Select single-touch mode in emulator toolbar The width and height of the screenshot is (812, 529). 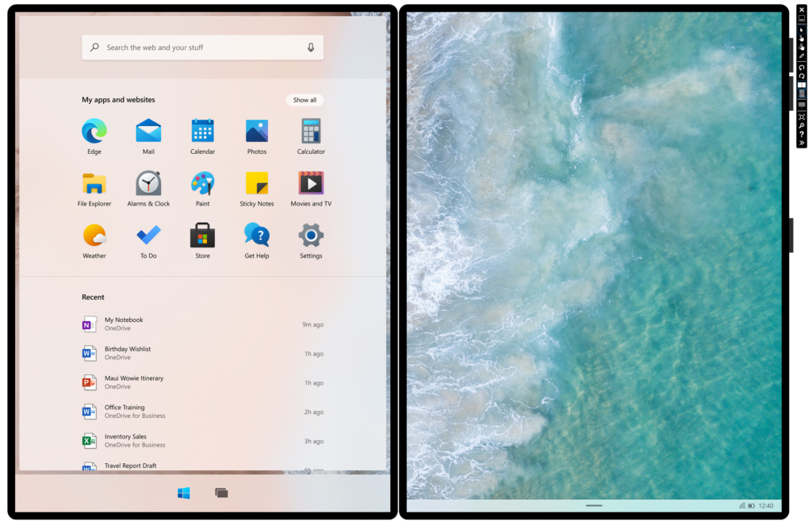click(802, 38)
